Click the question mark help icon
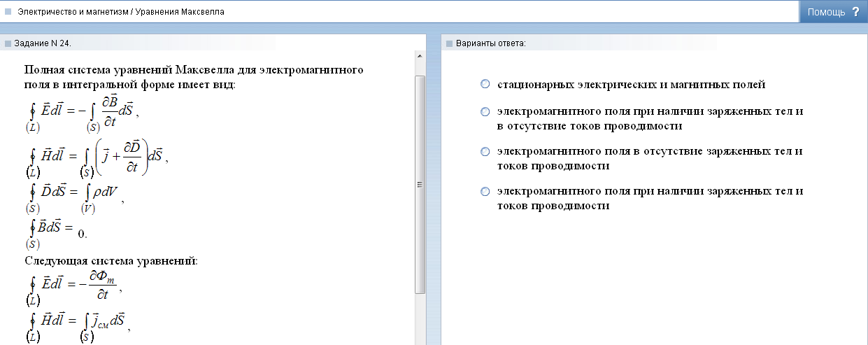 click(x=855, y=12)
